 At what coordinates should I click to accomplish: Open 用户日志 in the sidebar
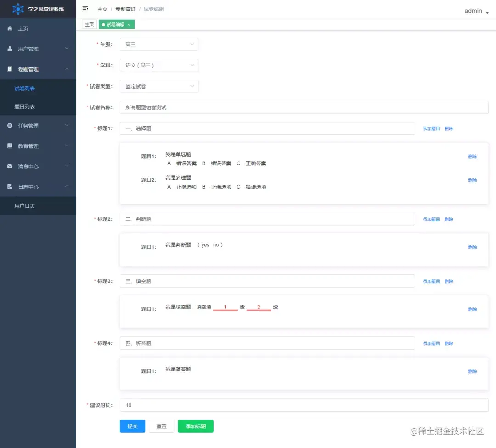pos(38,206)
